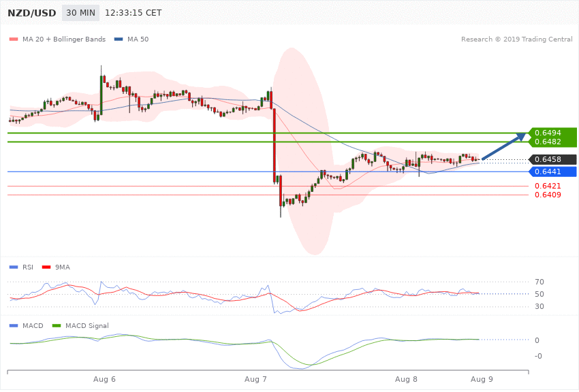Click the MA 50 legend label
This screenshot has height=392, width=579.
pos(138,39)
